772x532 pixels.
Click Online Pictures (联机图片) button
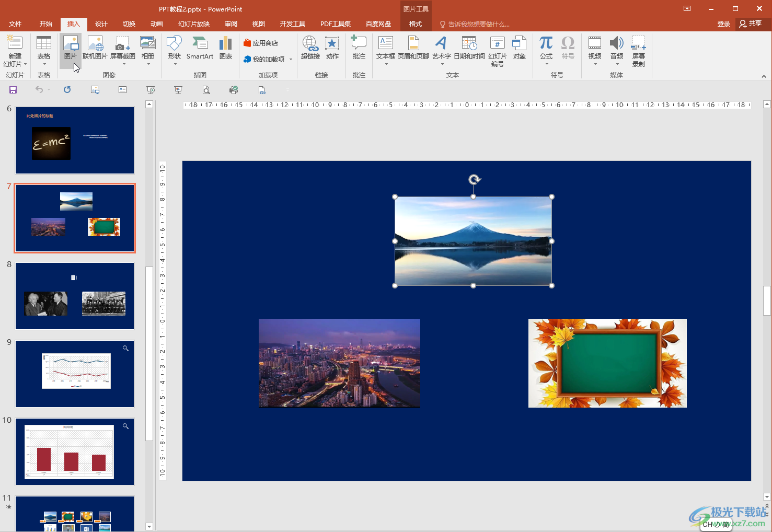coord(95,48)
